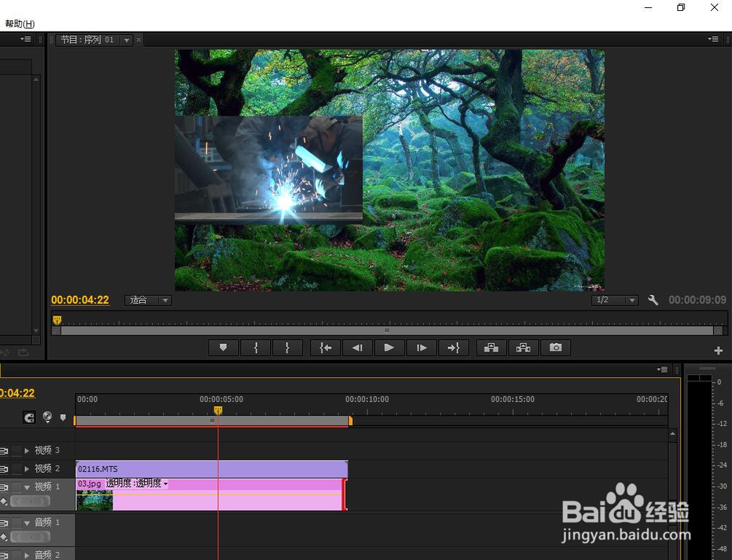
Task: Click 音频 1 keyframe navigator control
Action: point(30,537)
